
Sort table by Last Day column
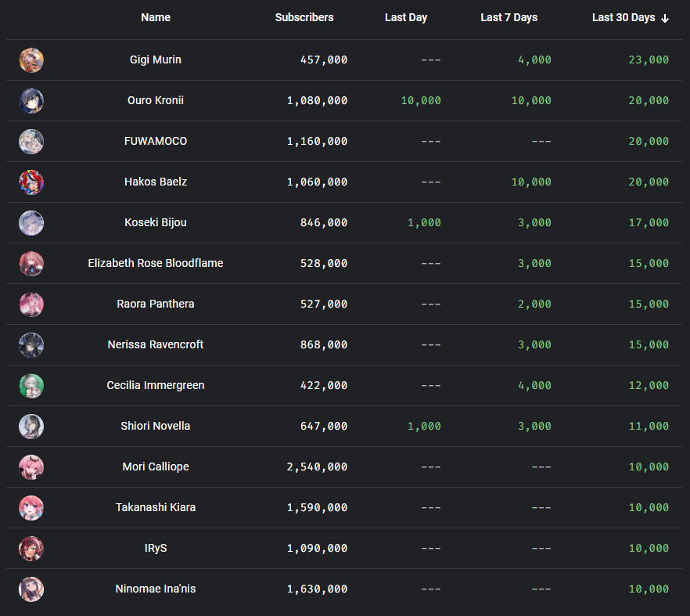405,17
